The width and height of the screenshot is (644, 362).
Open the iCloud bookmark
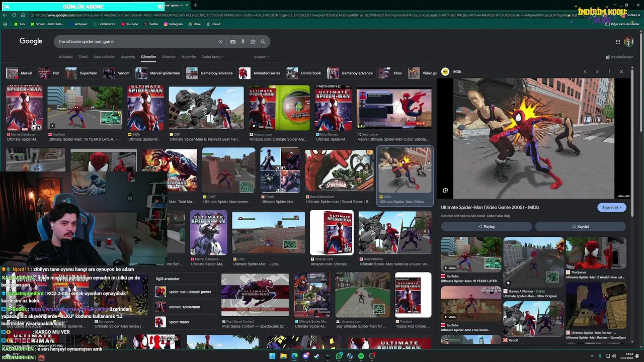point(213,24)
